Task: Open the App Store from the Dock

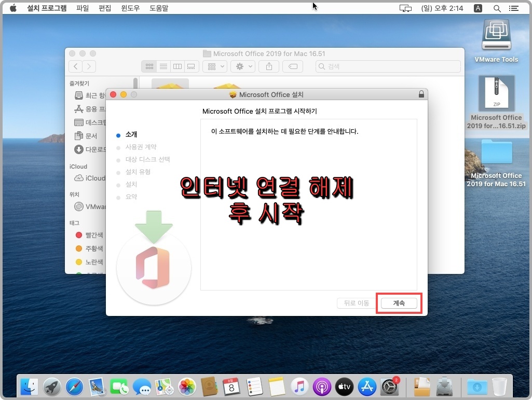Action: point(366,387)
